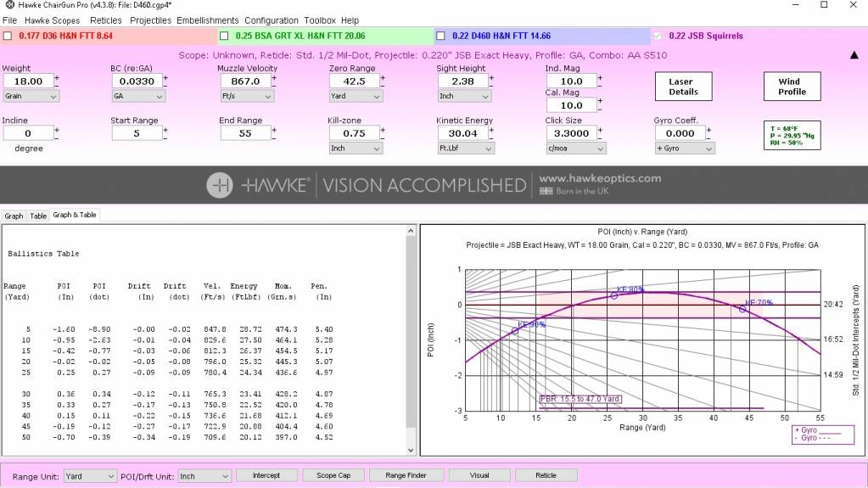The height and width of the screenshot is (488, 868).
Task: Click the Kinetic Energy field (30.04)
Action: click(462, 133)
